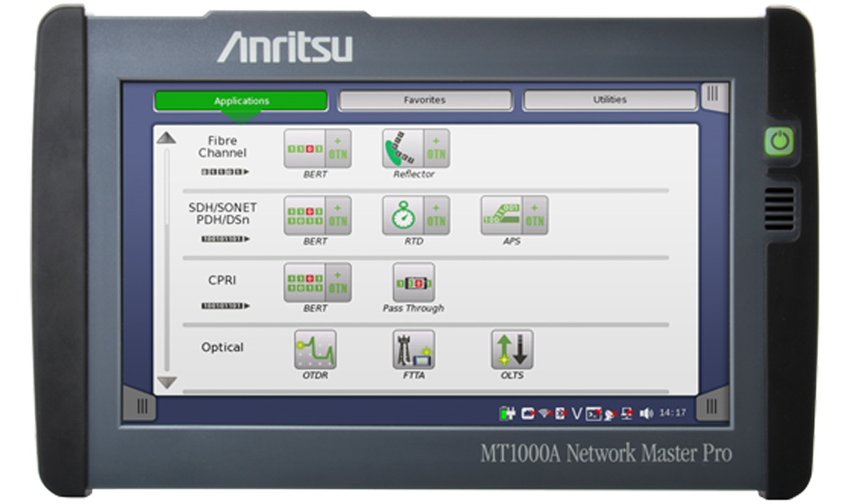Click the disconnected Wi-Fi status icon
This screenshot has height=504, width=851.
tap(545, 413)
